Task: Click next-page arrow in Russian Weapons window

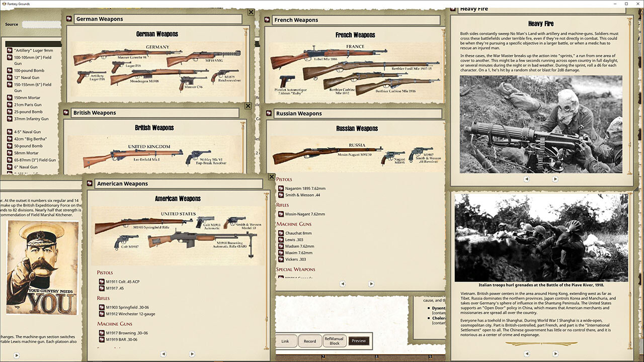Action: tap(371, 284)
